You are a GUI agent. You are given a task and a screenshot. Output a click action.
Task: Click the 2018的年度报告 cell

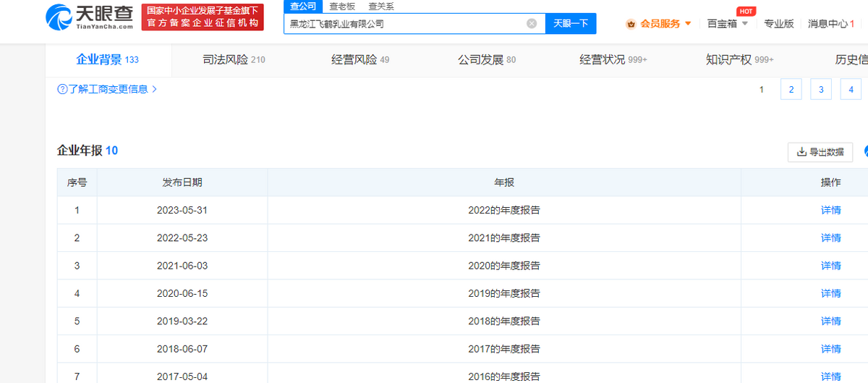pyautogui.click(x=504, y=321)
